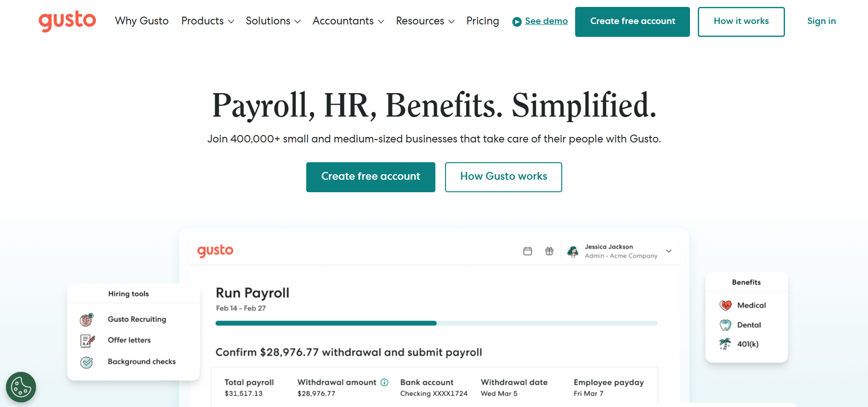Click the Gusto Recruiting face icon
Viewport: 868px width, 407px height.
coord(87,319)
